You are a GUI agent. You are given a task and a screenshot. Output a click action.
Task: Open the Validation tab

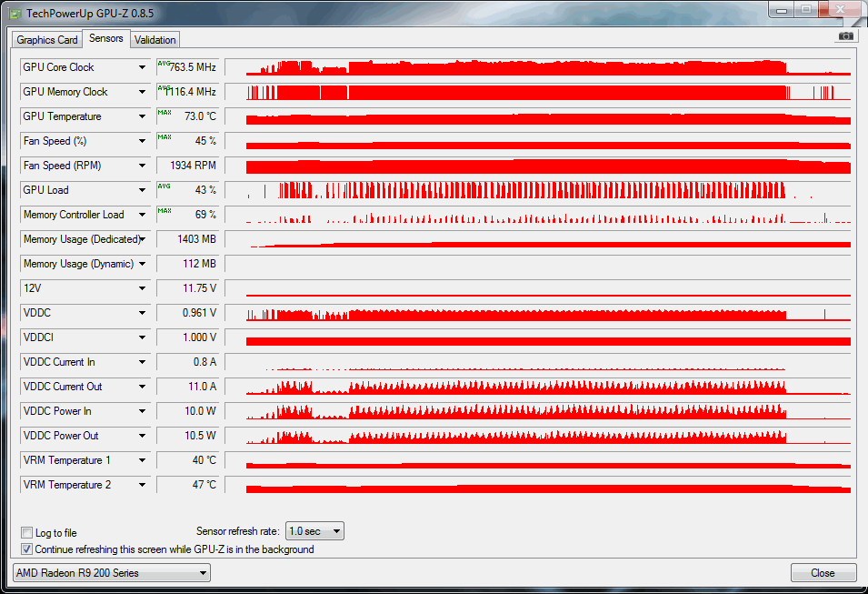click(x=155, y=40)
